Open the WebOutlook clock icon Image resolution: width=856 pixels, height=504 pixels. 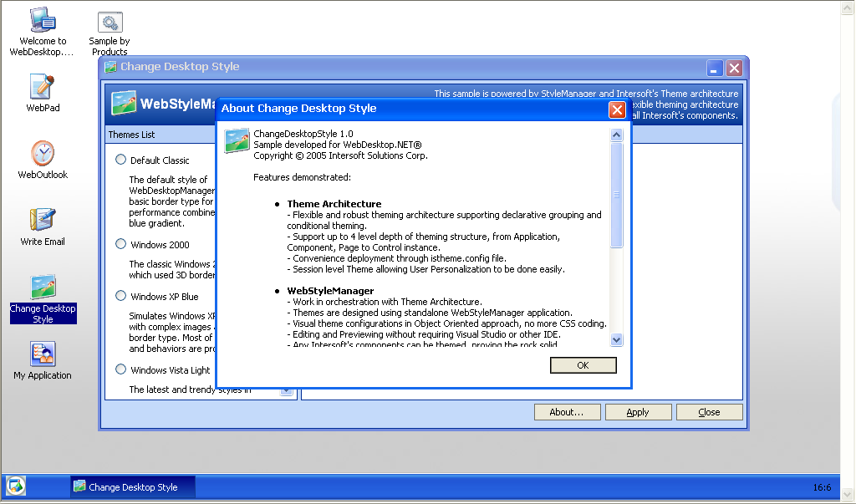[43, 154]
